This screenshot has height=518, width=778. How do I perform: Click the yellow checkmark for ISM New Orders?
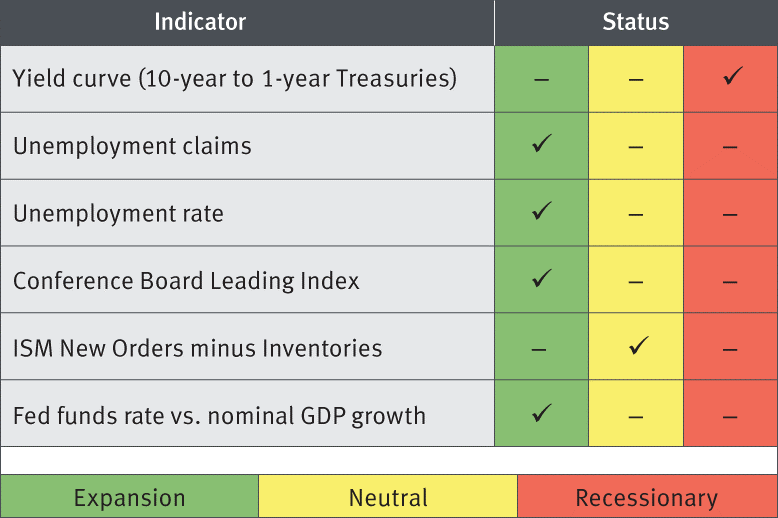[x=636, y=347]
